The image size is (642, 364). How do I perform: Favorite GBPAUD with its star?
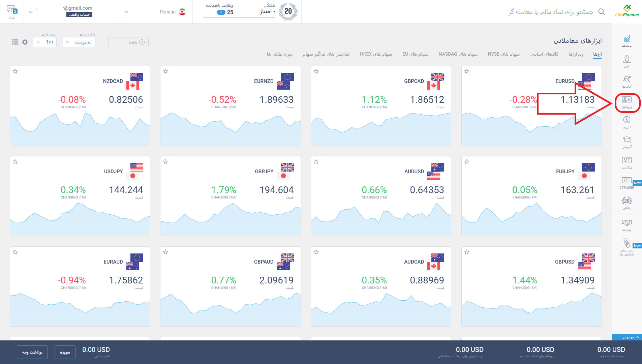pyautogui.click(x=165, y=252)
